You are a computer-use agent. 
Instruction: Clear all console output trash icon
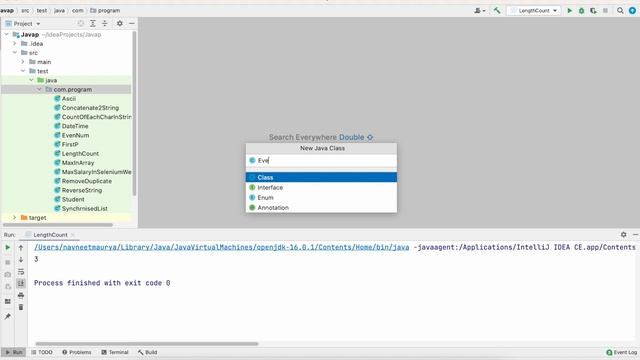pyautogui.click(x=21, y=307)
